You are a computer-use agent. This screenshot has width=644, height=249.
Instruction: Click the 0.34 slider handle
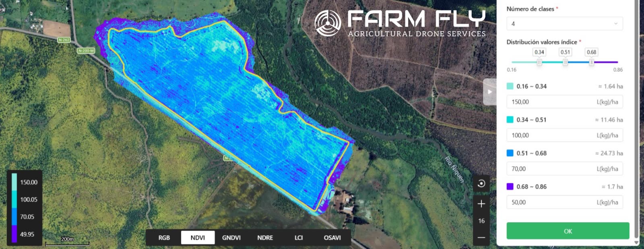539,62
